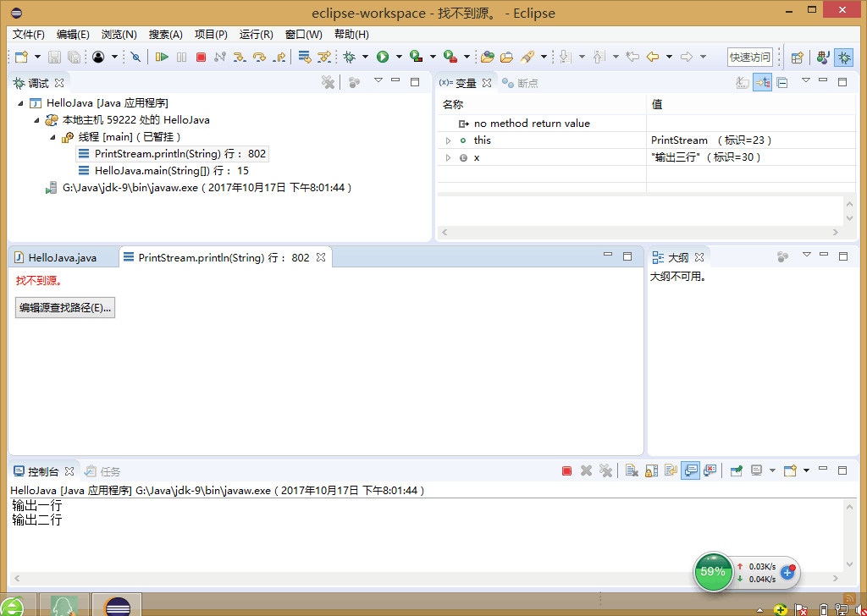Select the Debug perspective icon
Viewport: 867px width, 616px height.
click(844, 57)
